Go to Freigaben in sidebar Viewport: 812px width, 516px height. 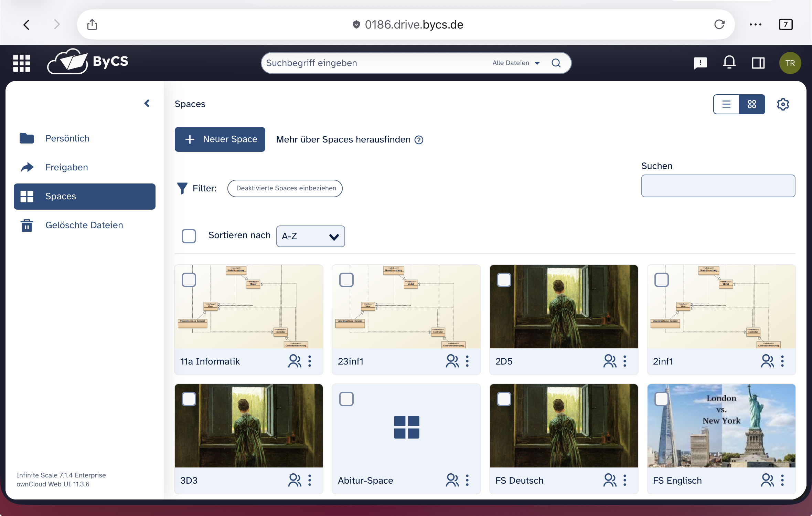coord(85,167)
